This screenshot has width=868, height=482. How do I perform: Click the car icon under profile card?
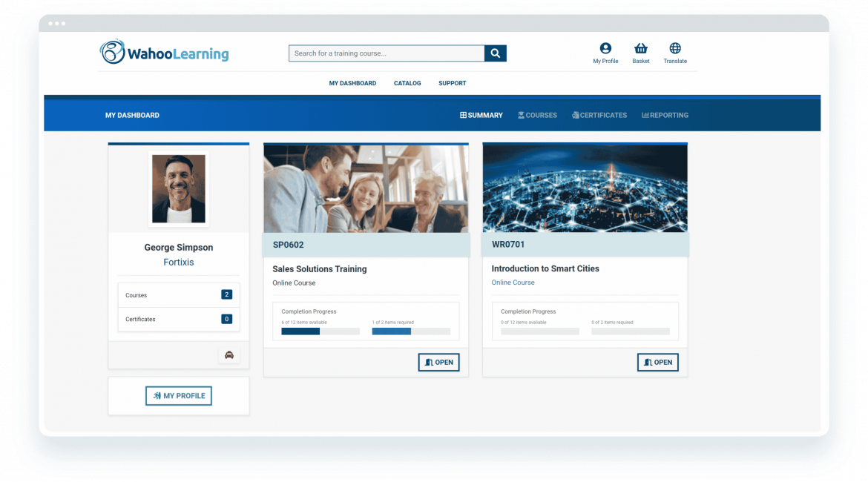tap(229, 355)
